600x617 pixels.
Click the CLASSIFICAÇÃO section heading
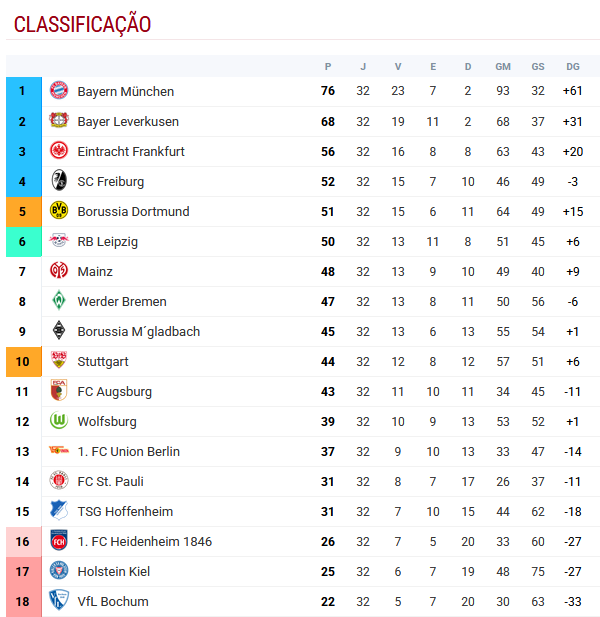point(82,24)
